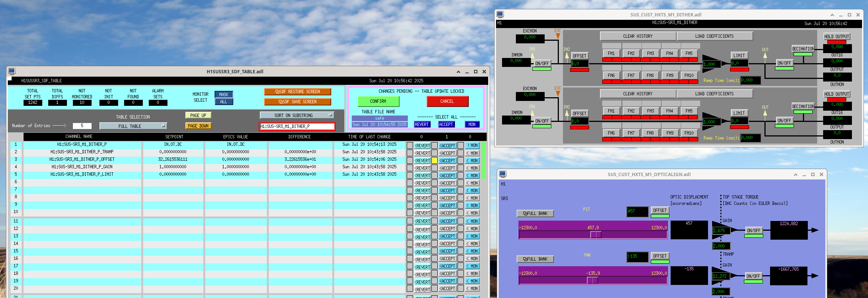Click the H1:SUS-SR3_M1_DITHER_P substring input field

click(x=297, y=126)
